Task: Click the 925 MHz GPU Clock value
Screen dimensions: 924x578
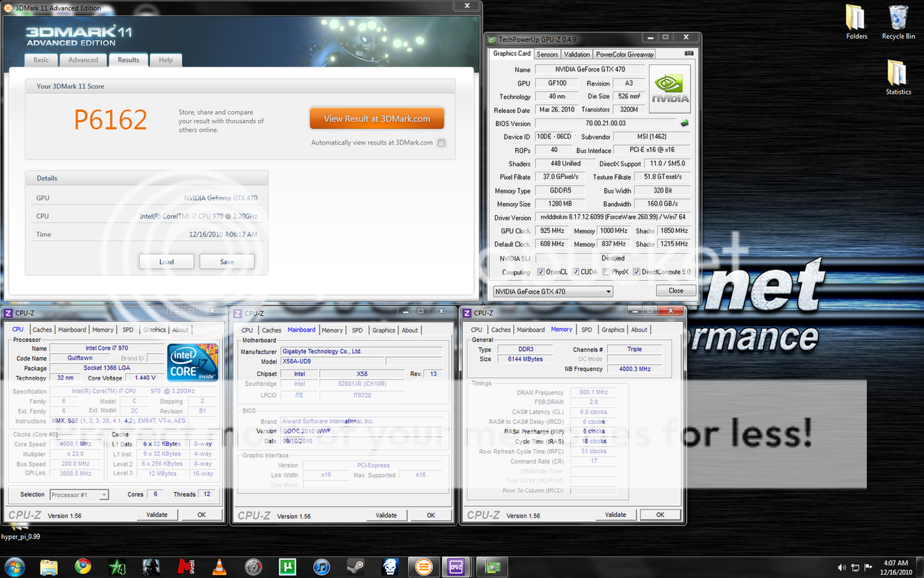Action: pyautogui.click(x=552, y=231)
